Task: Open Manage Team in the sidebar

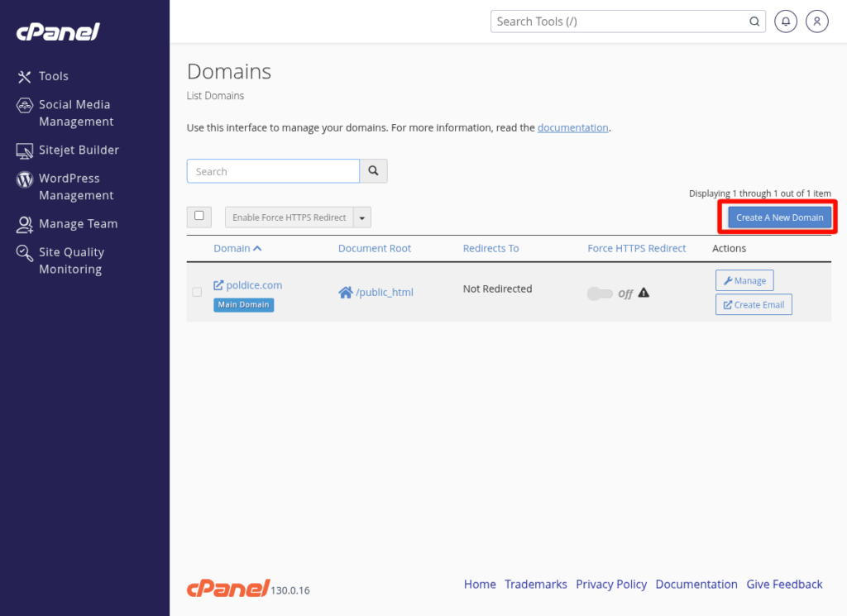Action: tap(78, 224)
